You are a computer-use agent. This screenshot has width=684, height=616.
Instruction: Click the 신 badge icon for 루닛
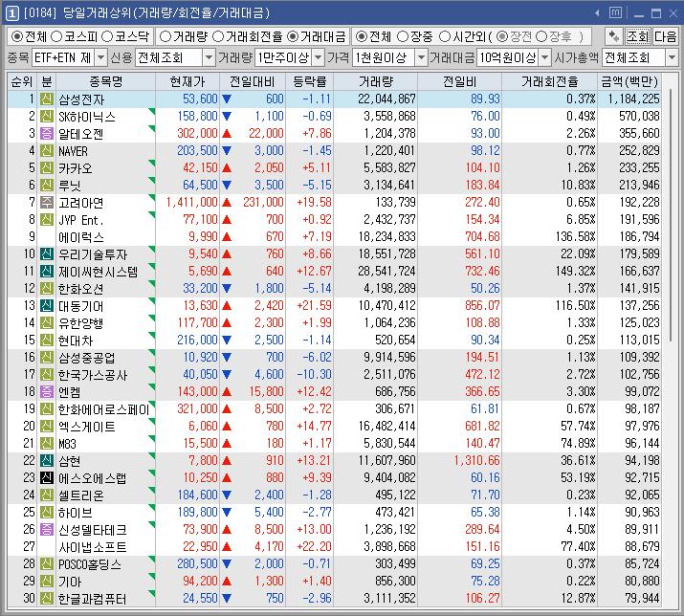click(47, 186)
